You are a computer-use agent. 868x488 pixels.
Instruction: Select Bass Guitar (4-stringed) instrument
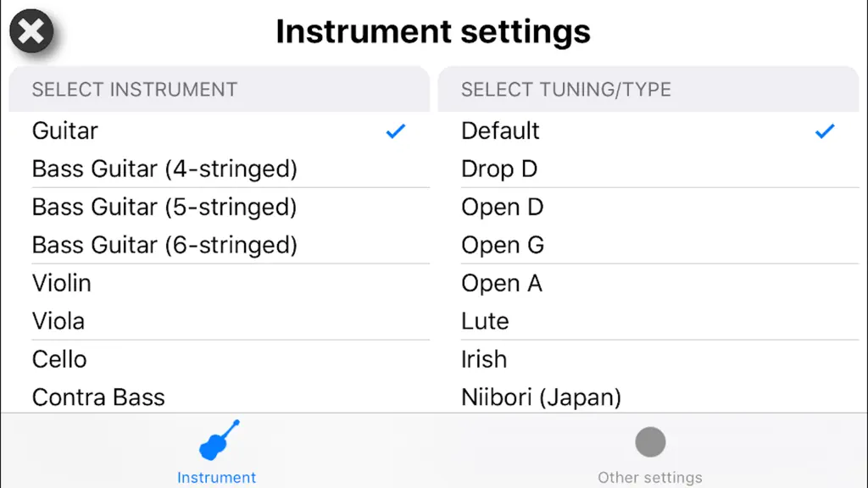pyautogui.click(x=220, y=169)
